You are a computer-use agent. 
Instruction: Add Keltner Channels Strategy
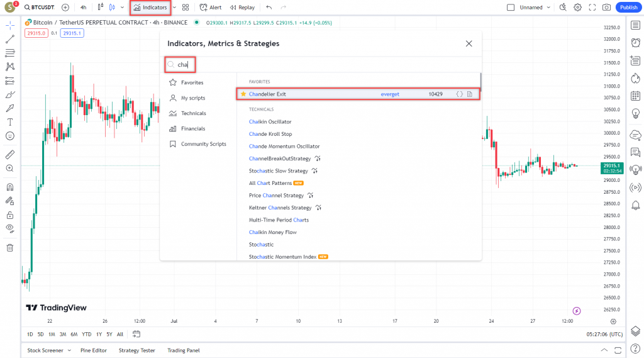(x=280, y=208)
